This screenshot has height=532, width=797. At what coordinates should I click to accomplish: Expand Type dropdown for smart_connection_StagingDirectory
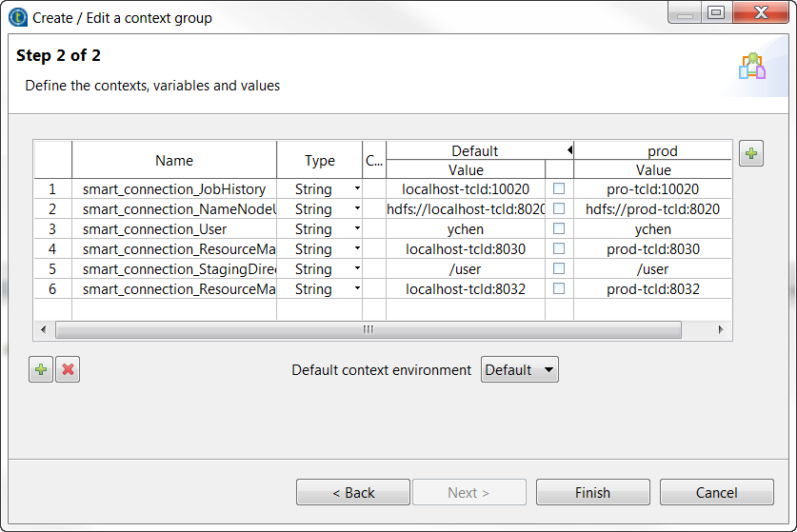click(357, 269)
